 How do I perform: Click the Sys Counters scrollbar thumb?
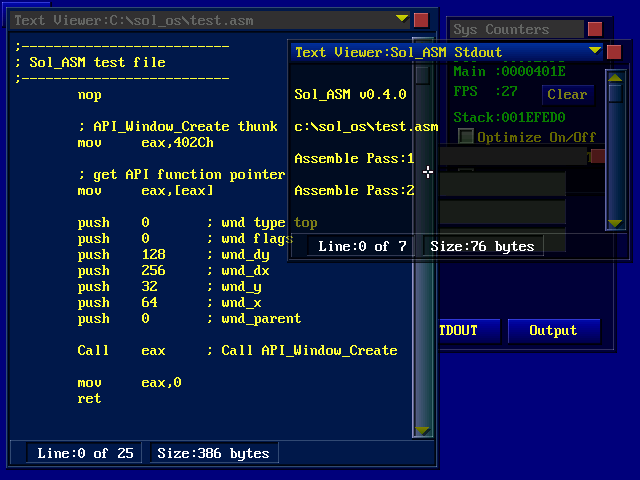[x=615, y=94]
